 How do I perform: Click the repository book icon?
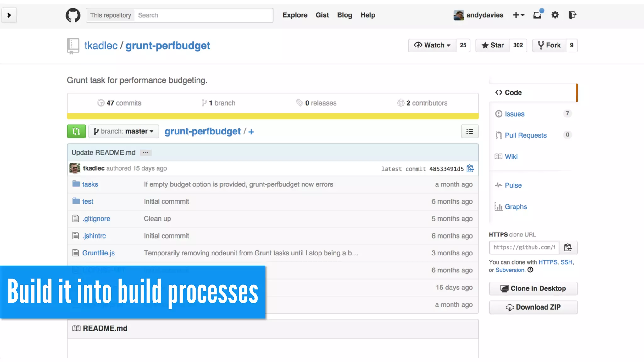click(73, 46)
